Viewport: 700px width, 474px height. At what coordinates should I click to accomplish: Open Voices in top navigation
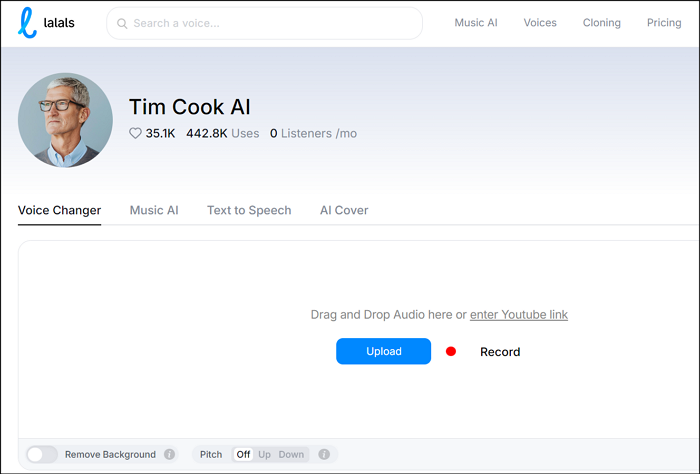[x=540, y=23]
